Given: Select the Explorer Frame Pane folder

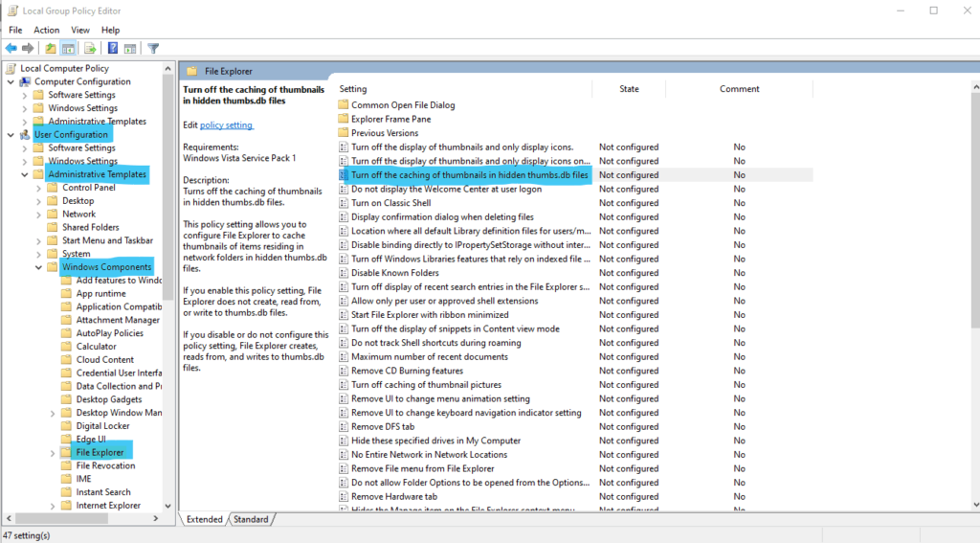Looking at the screenshot, I should click(390, 119).
